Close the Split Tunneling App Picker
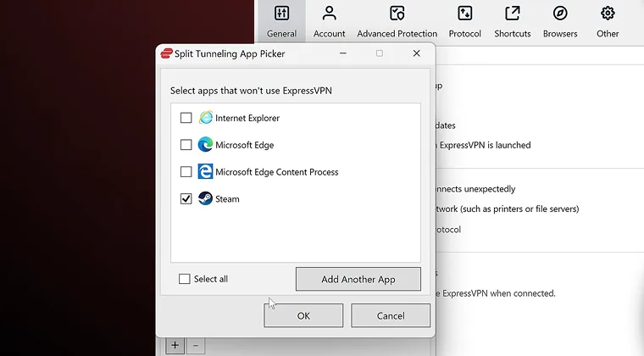644x356 pixels. pyautogui.click(x=416, y=53)
